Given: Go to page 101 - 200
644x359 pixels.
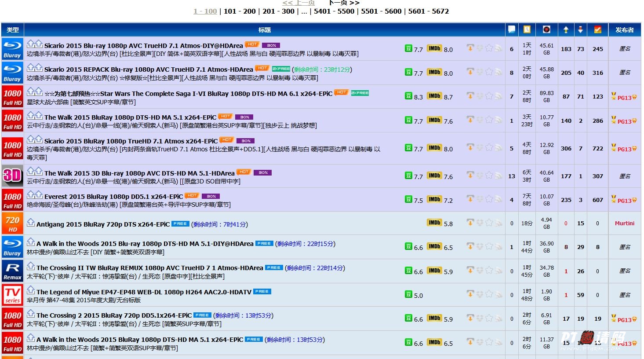Looking at the screenshot, I should 240,11.
